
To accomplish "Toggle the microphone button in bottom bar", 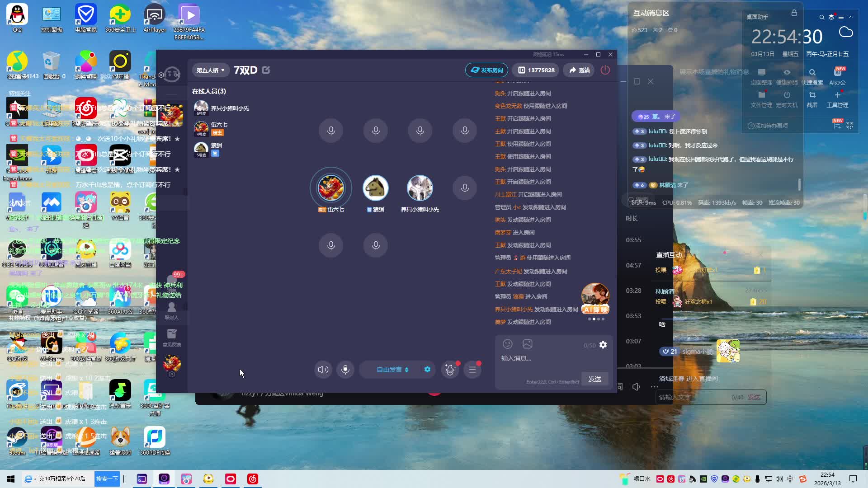I will click(x=345, y=370).
